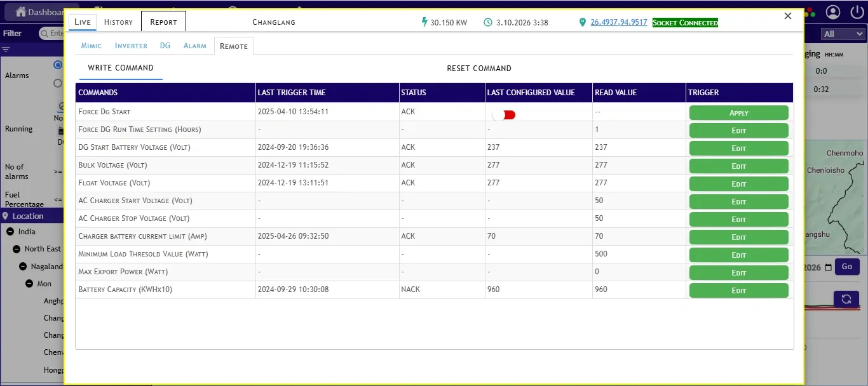
Task: Edit the Battery Capacity command
Action: (738, 290)
